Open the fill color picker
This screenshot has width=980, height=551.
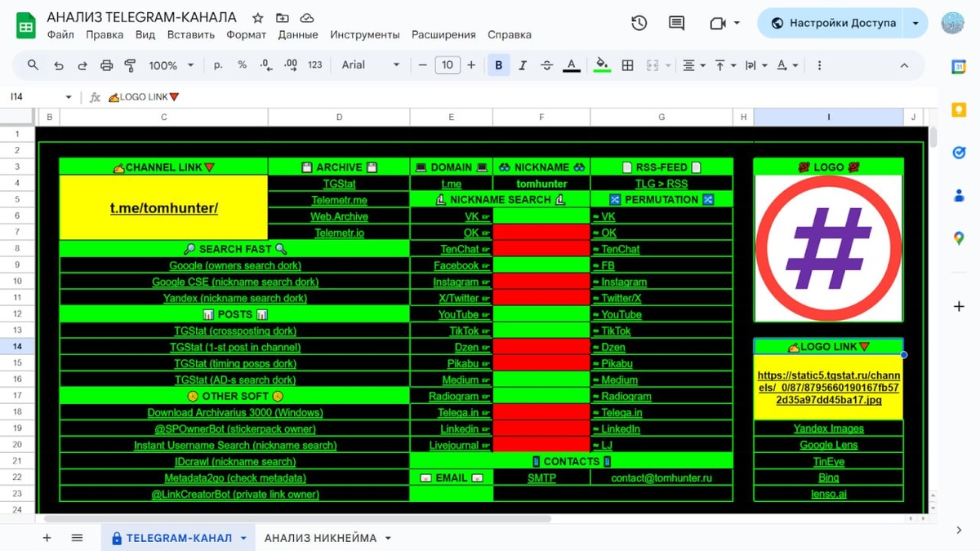coord(602,65)
